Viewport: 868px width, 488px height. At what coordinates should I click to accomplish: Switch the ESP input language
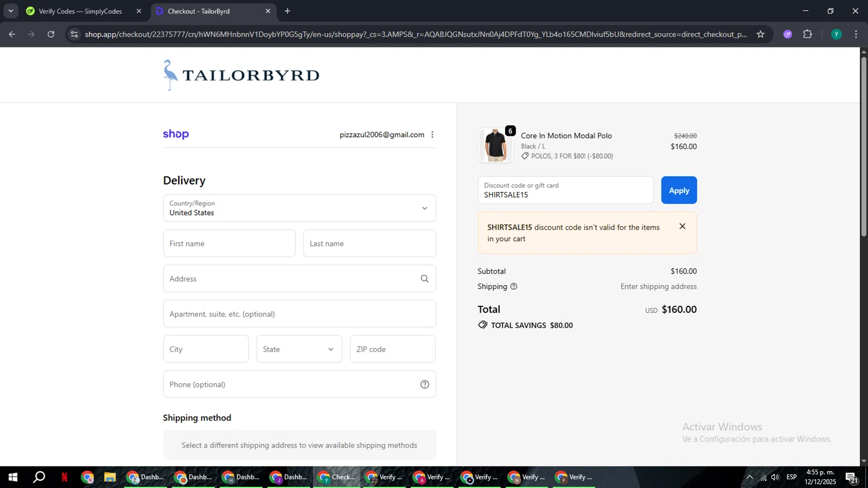pos(792,477)
